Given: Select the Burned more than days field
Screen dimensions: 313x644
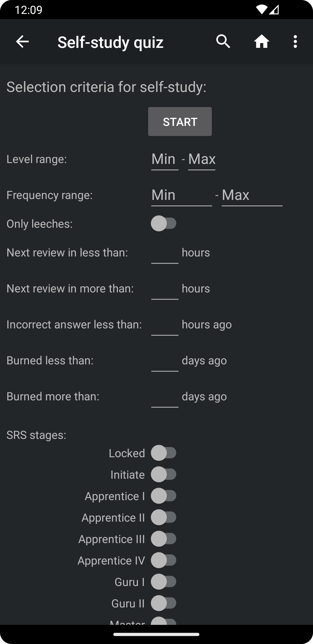Looking at the screenshot, I should (x=165, y=397).
